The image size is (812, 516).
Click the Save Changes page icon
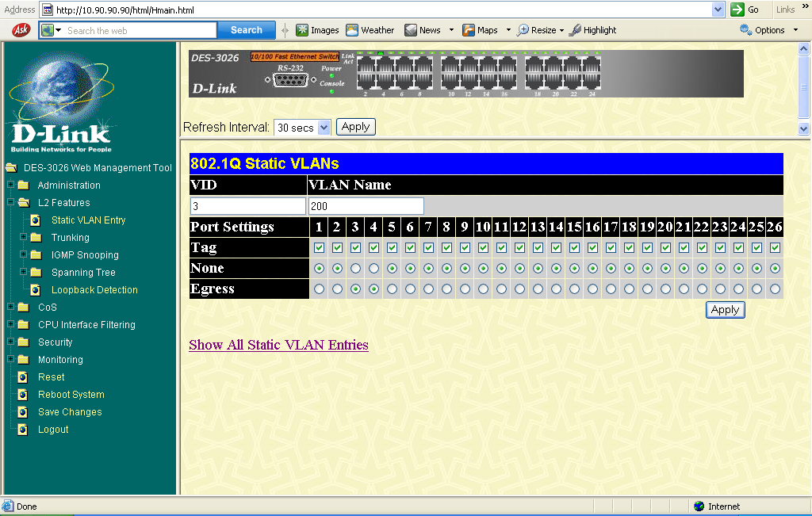click(22, 412)
